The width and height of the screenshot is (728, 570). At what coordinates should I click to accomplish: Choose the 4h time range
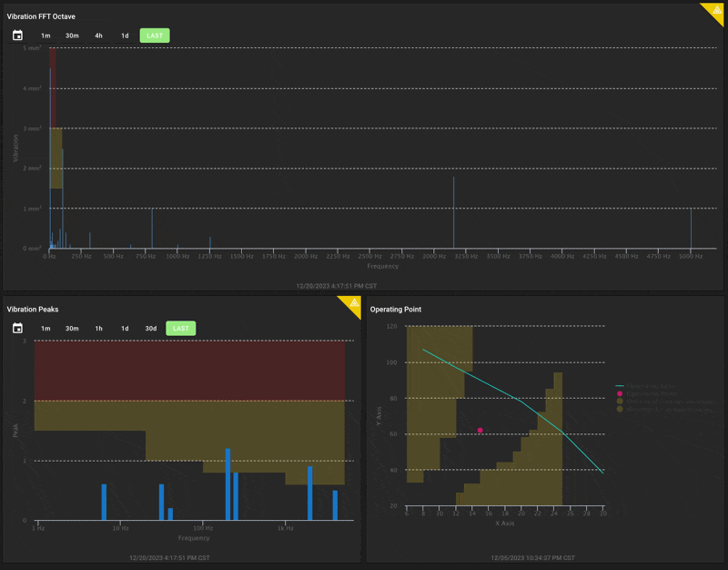(98, 36)
